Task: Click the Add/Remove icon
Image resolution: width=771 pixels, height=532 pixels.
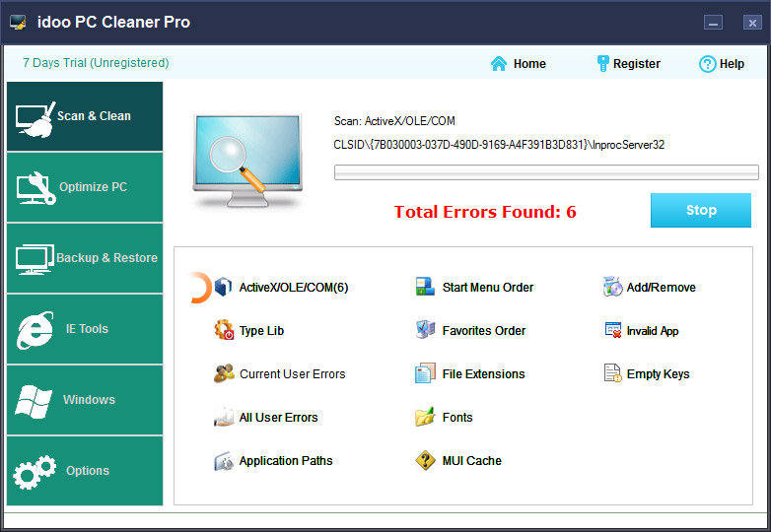Action: (612, 288)
